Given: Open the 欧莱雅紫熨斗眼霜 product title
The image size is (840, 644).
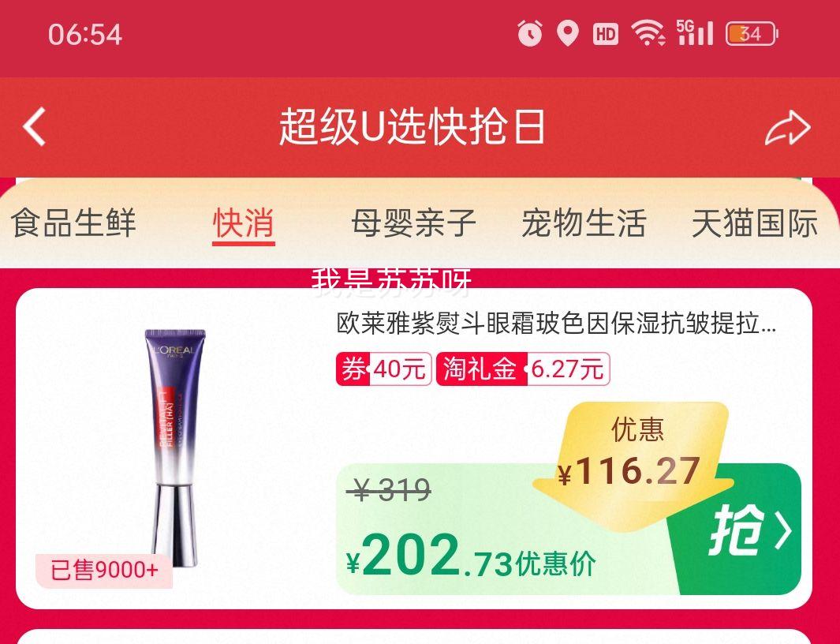Looking at the screenshot, I should 557,324.
